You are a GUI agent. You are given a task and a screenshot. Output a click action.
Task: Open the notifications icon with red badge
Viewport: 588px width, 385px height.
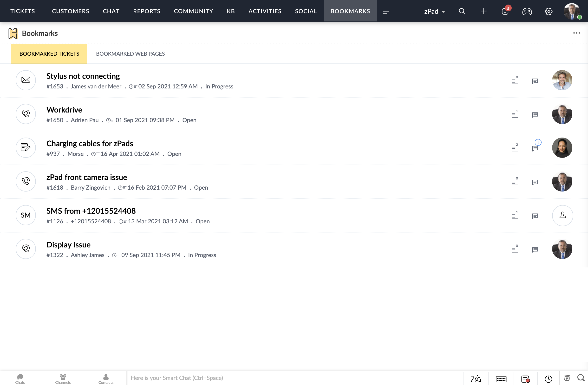pyautogui.click(x=505, y=11)
